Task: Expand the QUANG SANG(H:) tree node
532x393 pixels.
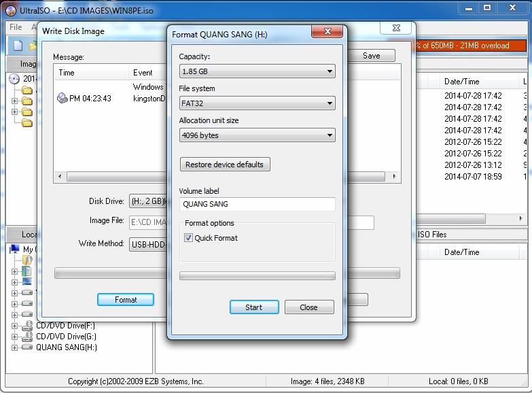Action: coord(14,347)
